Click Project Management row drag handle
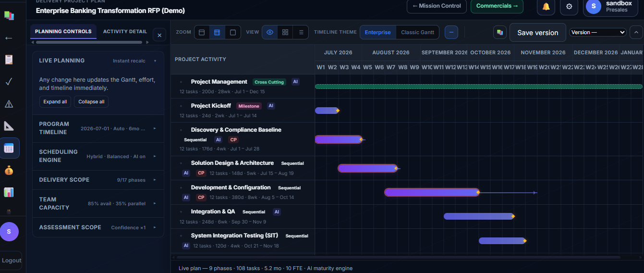Viewport: 644px width, 273px height. (181, 82)
